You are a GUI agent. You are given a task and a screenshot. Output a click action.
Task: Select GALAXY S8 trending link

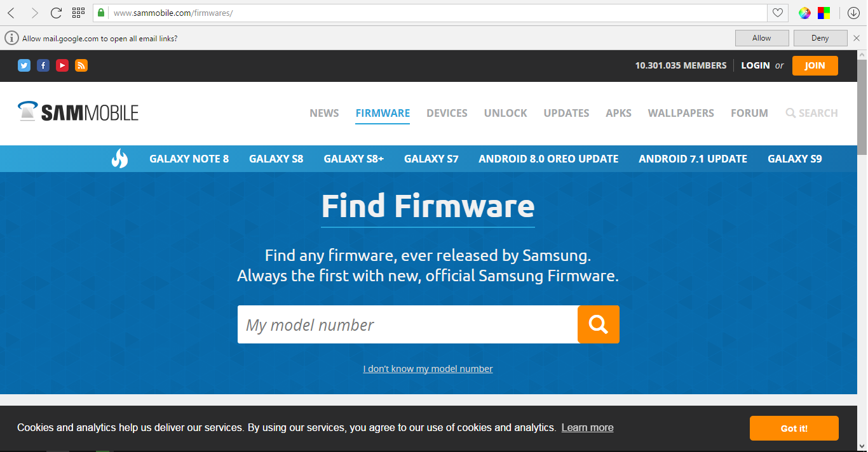pyautogui.click(x=276, y=159)
